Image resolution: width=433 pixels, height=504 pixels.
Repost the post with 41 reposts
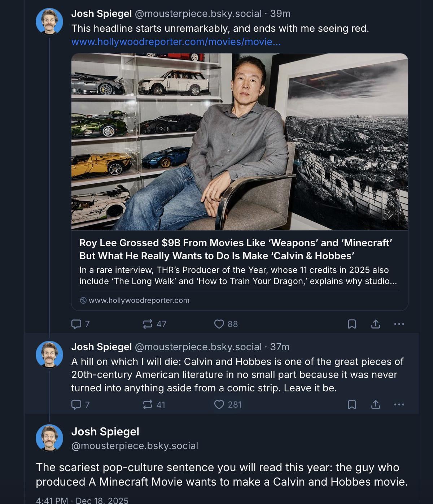pos(148,404)
